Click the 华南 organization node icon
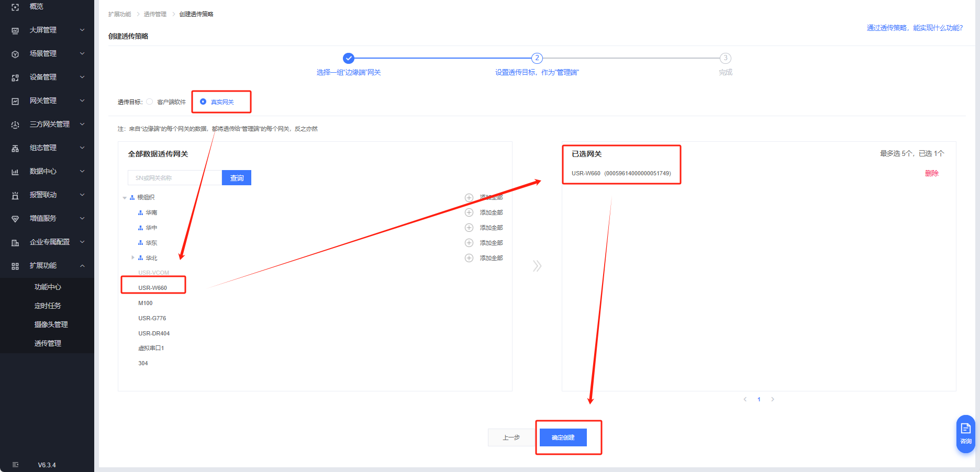 (x=140, y=212)
